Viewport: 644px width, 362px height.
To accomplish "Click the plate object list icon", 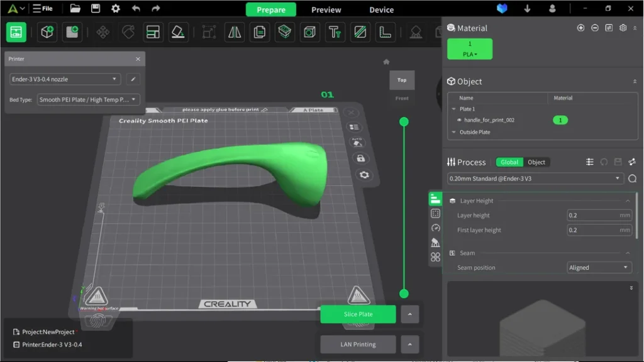I will pos(354,127).
